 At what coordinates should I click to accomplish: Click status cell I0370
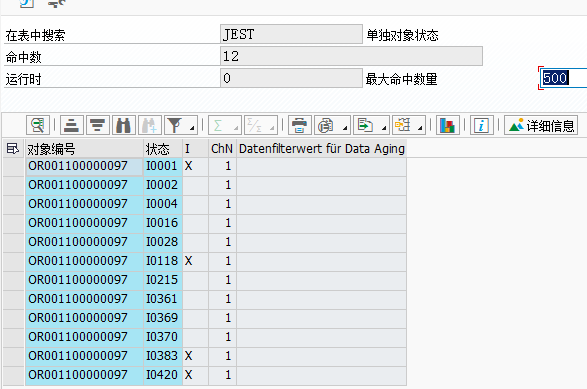tap(163, 337)
